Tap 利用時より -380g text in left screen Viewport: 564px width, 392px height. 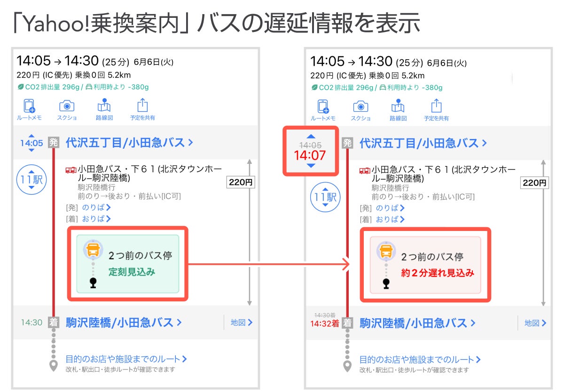pos(121,87)
